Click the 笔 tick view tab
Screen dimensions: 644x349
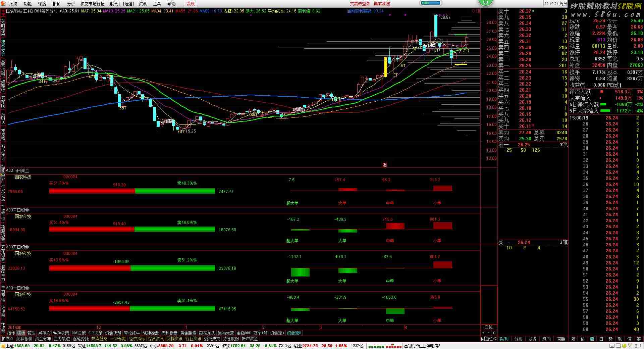click(x=573, y=339)
